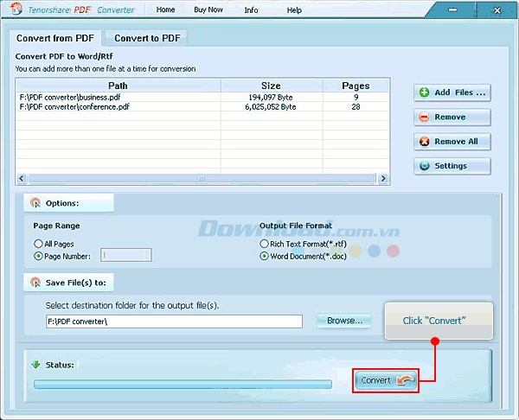Click the icon beside the Options header

pos(35,203)
